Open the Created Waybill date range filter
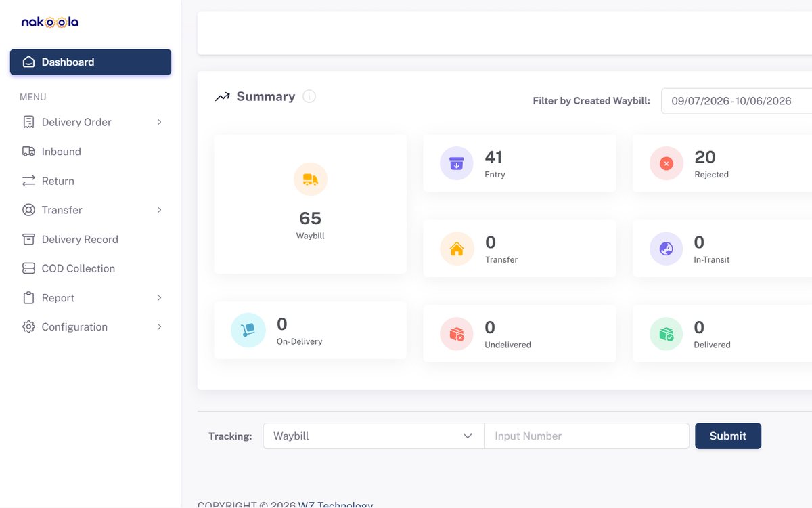The width and height of the screenshot is (812, 508). [x=736, y=101]
